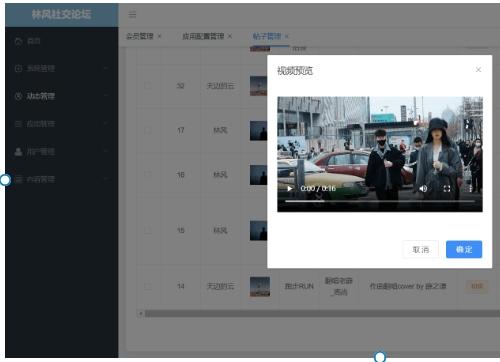Image resolution: width=500 pixels, height=362 pixels.
Task: Check the row checkbox for ID 32
Action: coord(147,86)
